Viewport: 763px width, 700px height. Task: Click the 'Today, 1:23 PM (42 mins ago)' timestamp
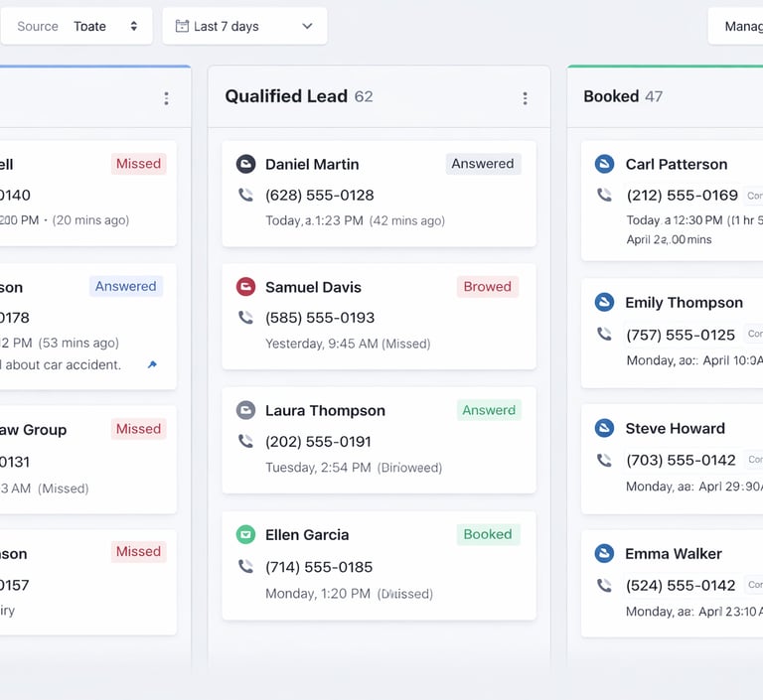point(356,220)
